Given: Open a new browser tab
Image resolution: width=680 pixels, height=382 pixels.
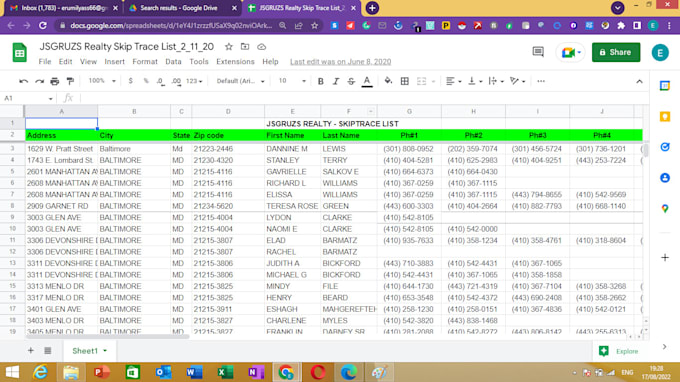Looking at the screenshot, I should click(372, 8).
